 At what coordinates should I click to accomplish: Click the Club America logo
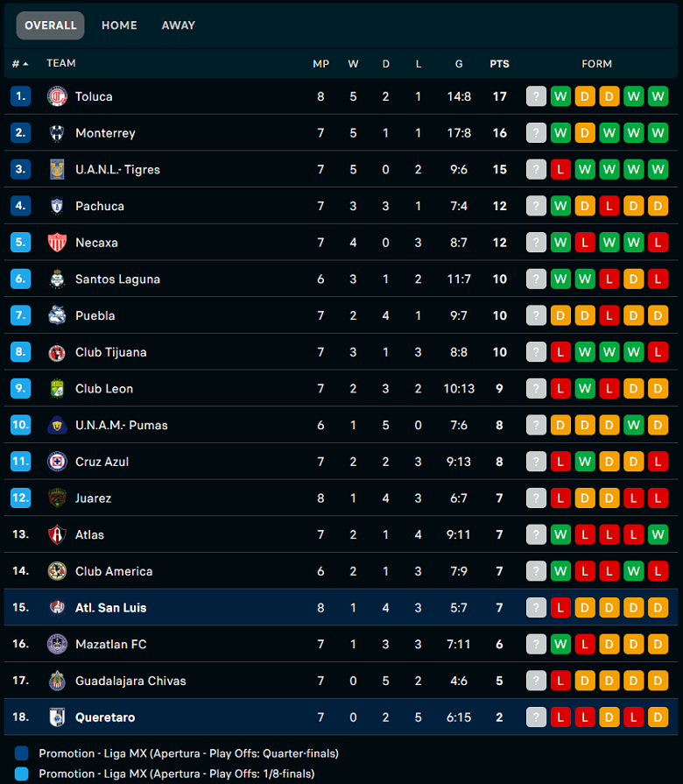[x=57, y=571]
